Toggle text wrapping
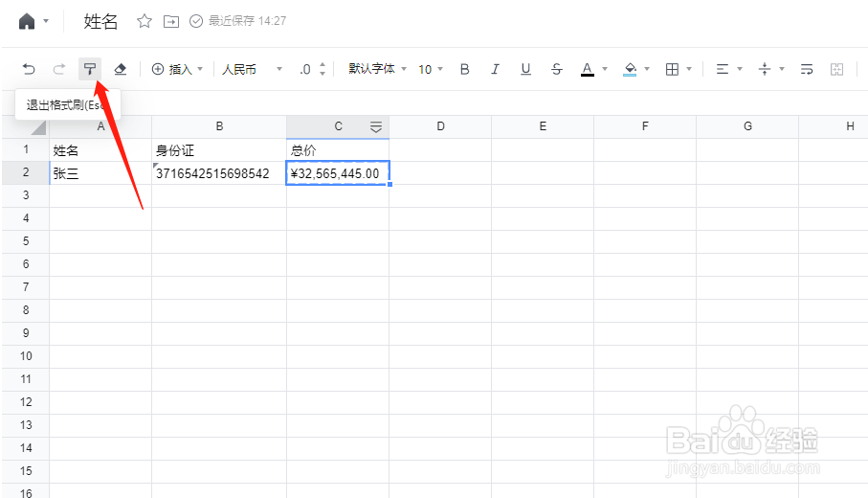This screenshot has height=498, width=868. (x=807, y=69)
